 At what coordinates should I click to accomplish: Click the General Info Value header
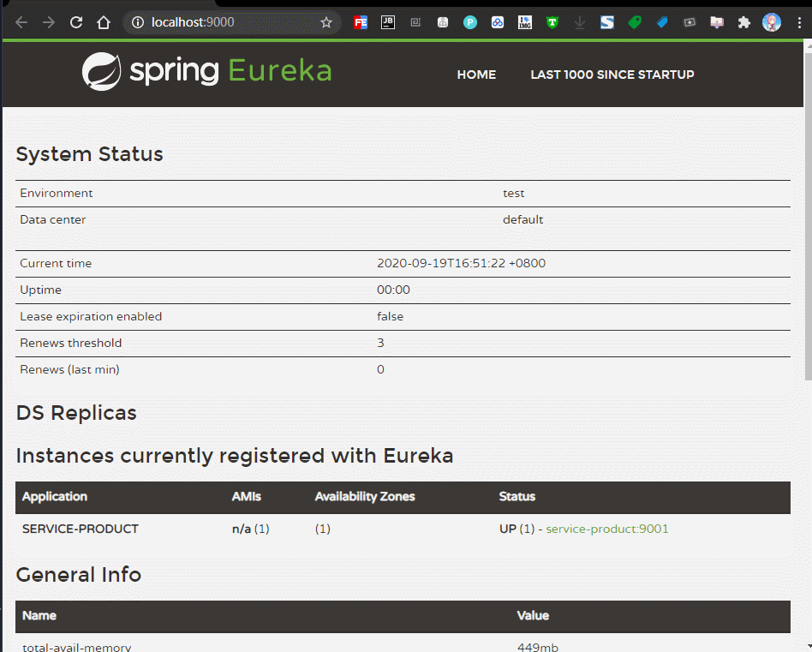pyautogui.click(x=533, y=616)
